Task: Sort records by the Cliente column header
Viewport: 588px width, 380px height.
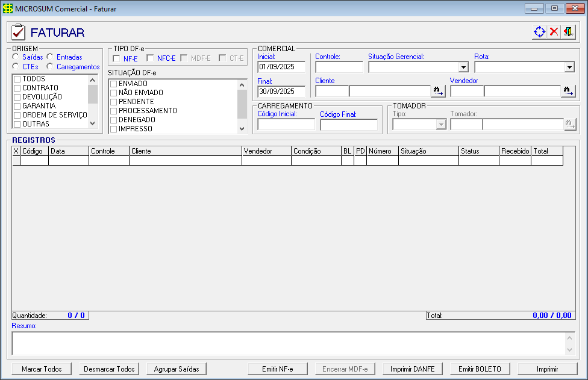Action: (186, 151)
